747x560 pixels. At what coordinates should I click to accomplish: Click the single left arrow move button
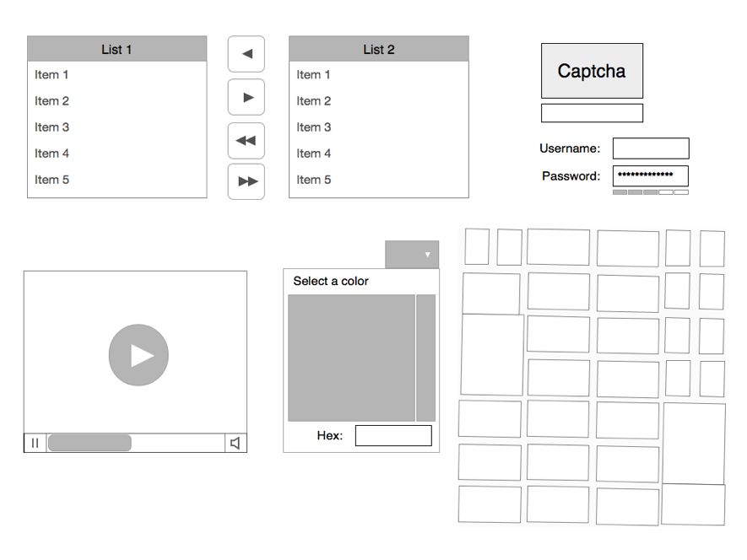click(246, 54)
